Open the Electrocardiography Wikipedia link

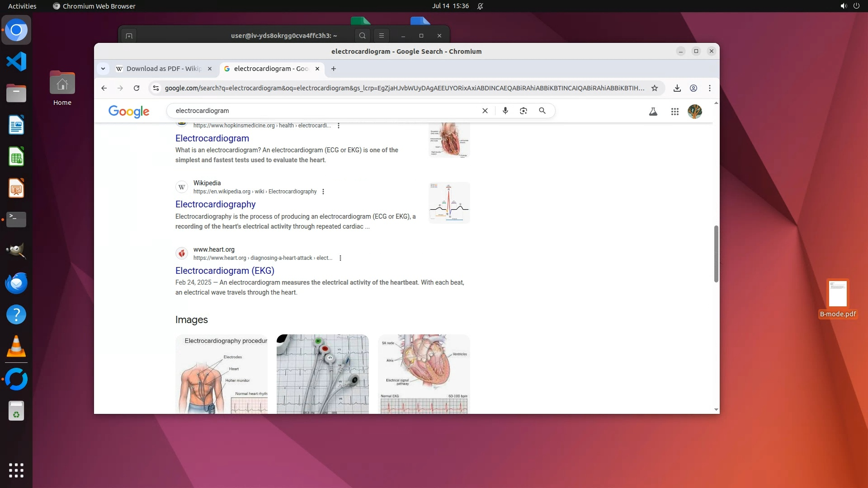coord(215,204)
